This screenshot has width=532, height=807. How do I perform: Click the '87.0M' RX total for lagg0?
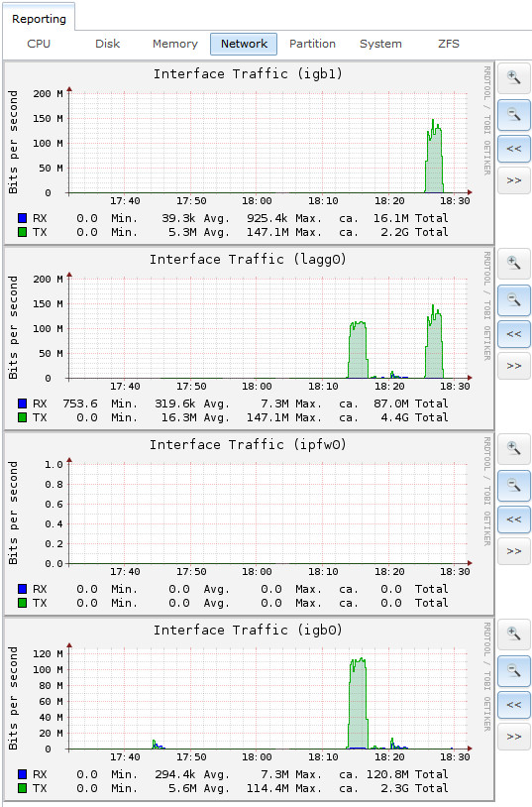(x=391, y=403)
